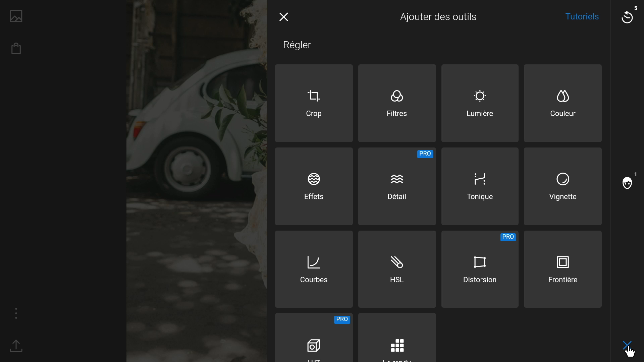Open the Tutoriels link
This screenshot has width=644, height=362.
[582, 16]
